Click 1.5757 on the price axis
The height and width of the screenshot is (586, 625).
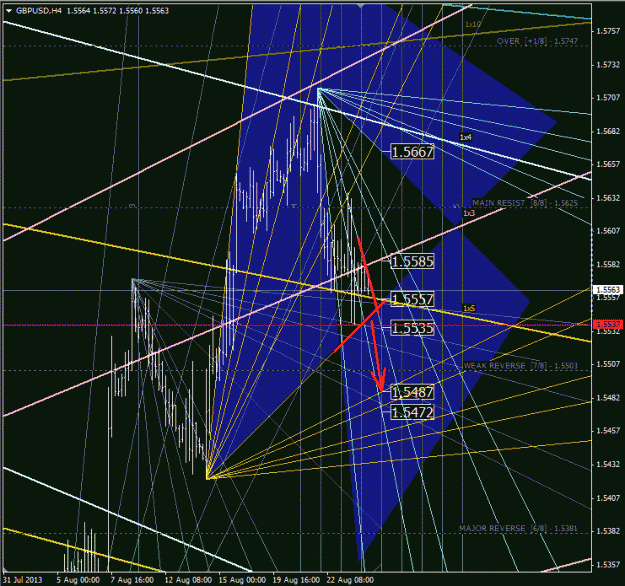coord(608,31)
